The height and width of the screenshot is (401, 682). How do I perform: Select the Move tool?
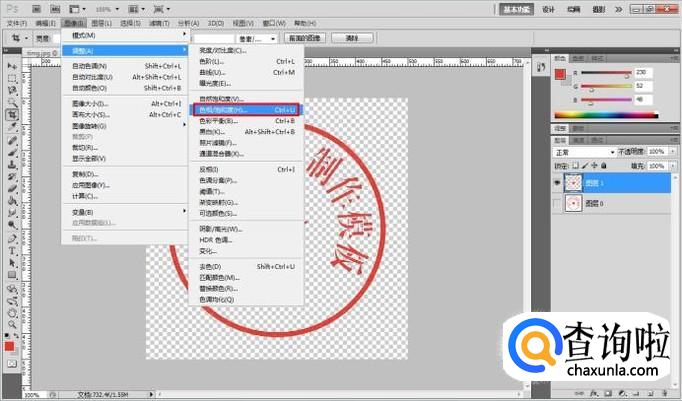11,65
